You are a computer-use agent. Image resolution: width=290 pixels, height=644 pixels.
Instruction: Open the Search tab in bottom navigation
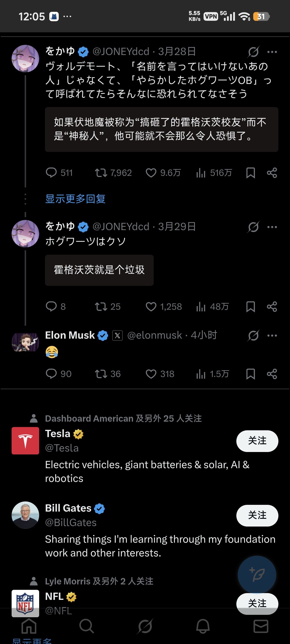[87, 626]
